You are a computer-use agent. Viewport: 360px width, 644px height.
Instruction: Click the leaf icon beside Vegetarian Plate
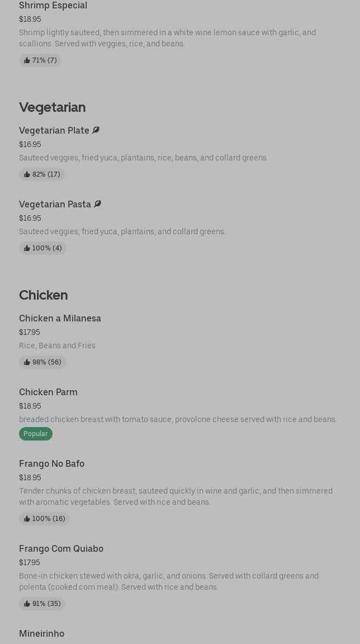(96, 130)
